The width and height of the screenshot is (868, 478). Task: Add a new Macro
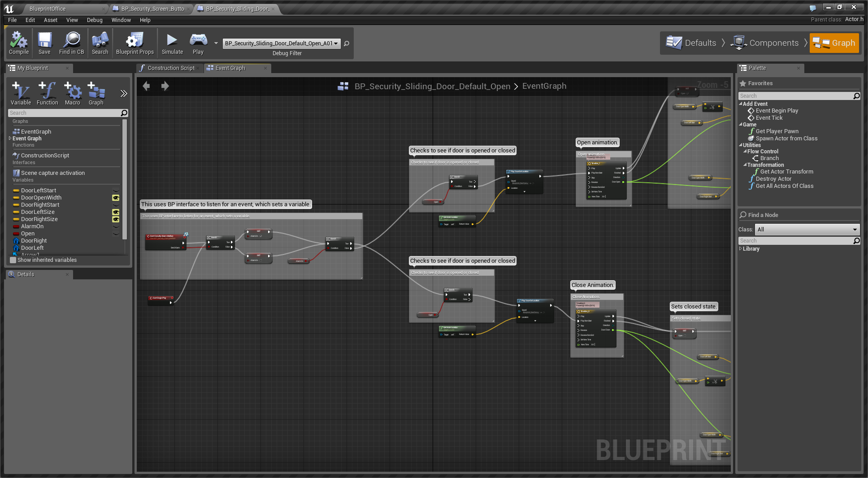click(x=72, y=93)
